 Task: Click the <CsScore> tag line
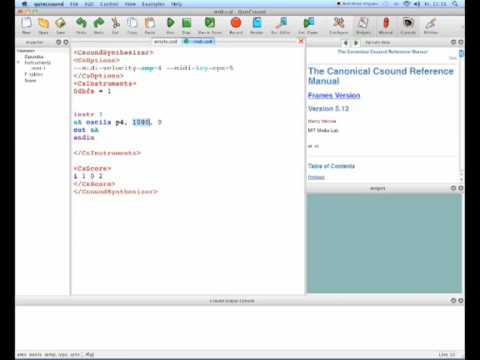92,168
